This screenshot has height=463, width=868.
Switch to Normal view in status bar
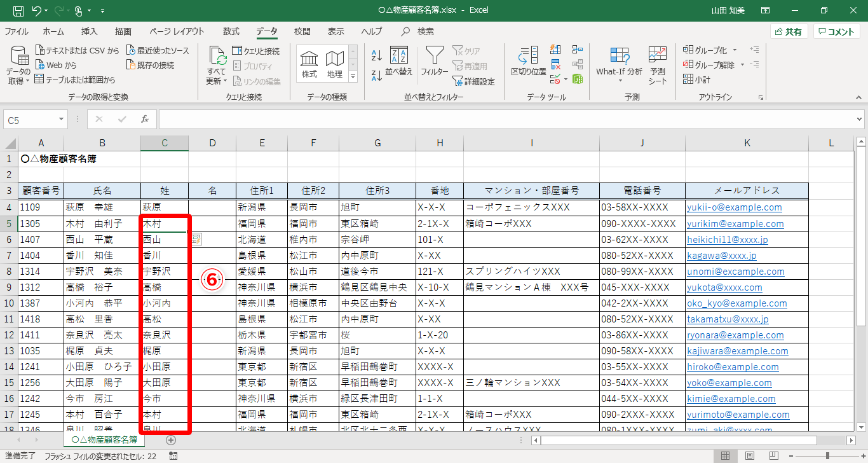[x=725, y=456]
